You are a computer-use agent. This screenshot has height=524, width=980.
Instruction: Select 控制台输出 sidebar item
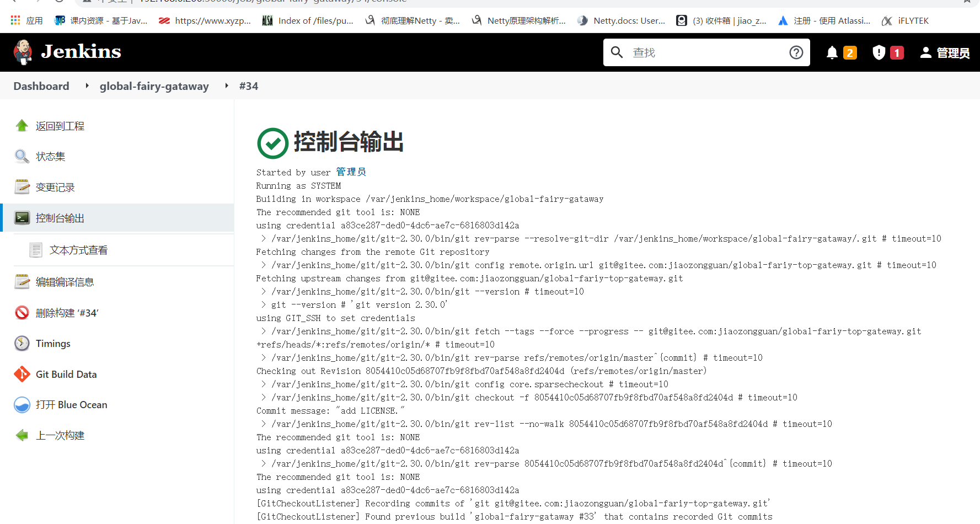60,218
